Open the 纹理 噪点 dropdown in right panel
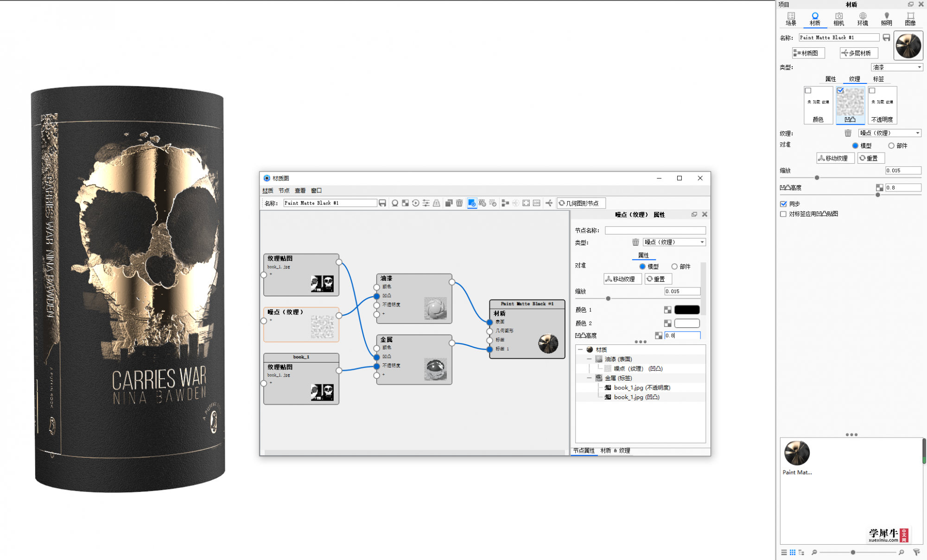The height and width of the screenshot is (560, 927). (890, 133)
